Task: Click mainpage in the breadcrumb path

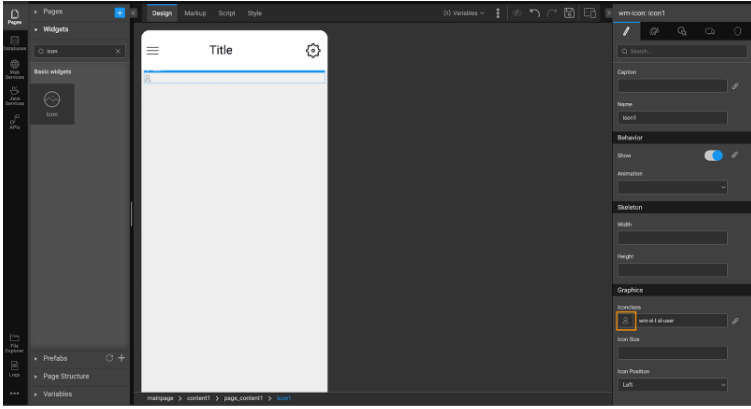Action: coord(161,398)
